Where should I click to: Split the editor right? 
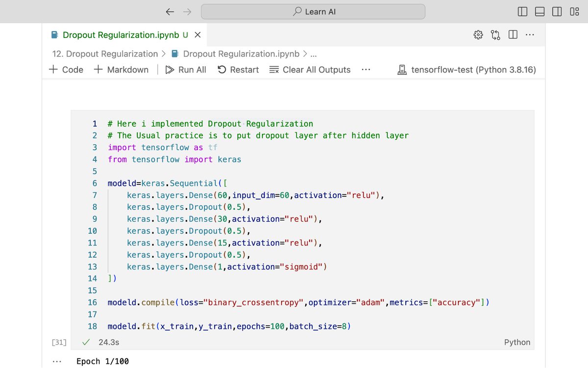coord(513,35)
